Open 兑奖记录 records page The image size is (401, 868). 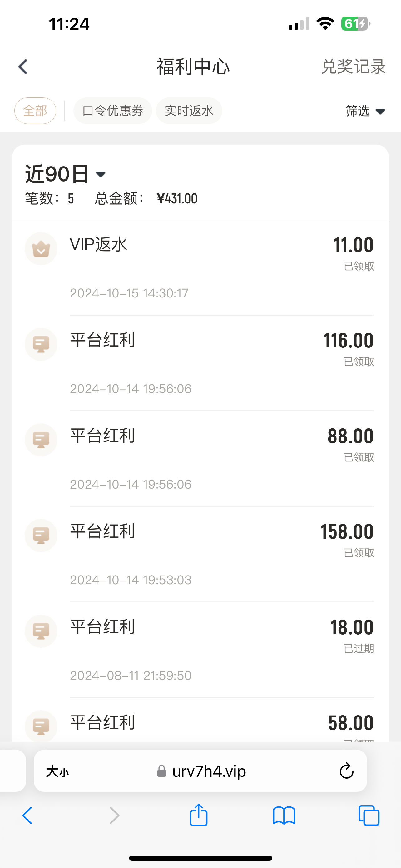(x=353, y=67)
